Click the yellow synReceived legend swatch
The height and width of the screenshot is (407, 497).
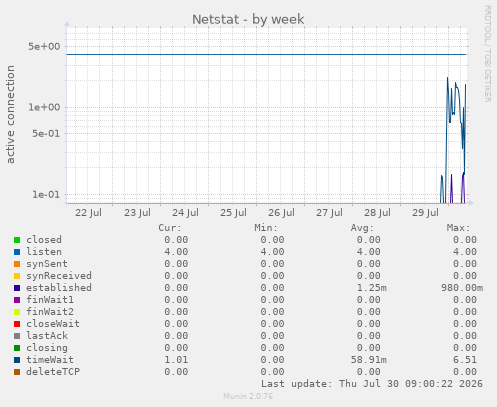(17, 276)
